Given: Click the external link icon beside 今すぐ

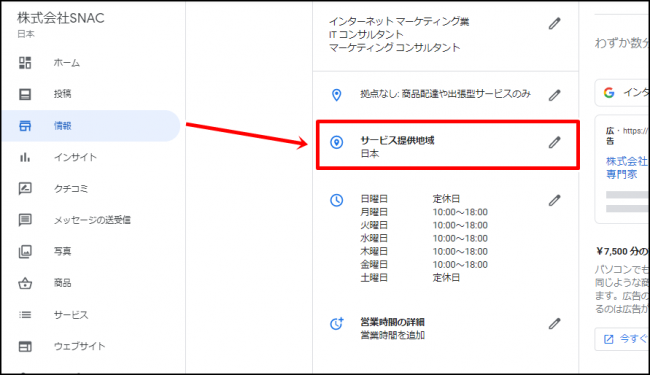Looking at the screenshot, I should pos(609,339).
